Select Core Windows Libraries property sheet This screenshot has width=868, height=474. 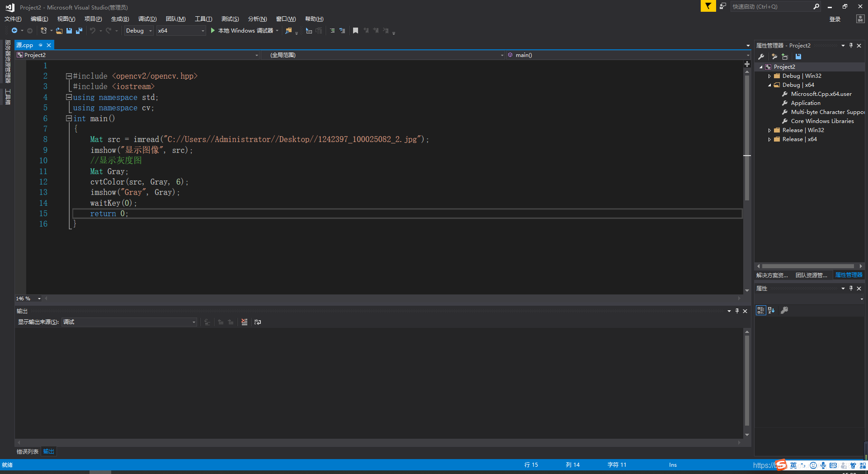point(822,121)
